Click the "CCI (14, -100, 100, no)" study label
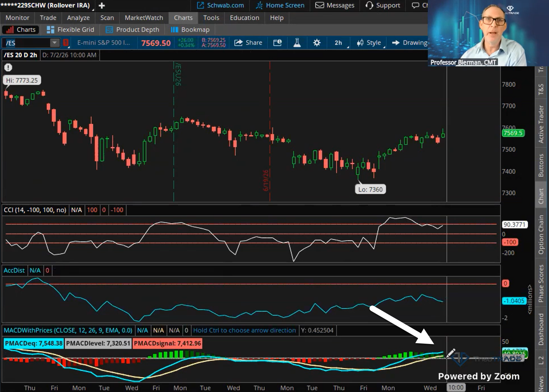 coord(35,210)
